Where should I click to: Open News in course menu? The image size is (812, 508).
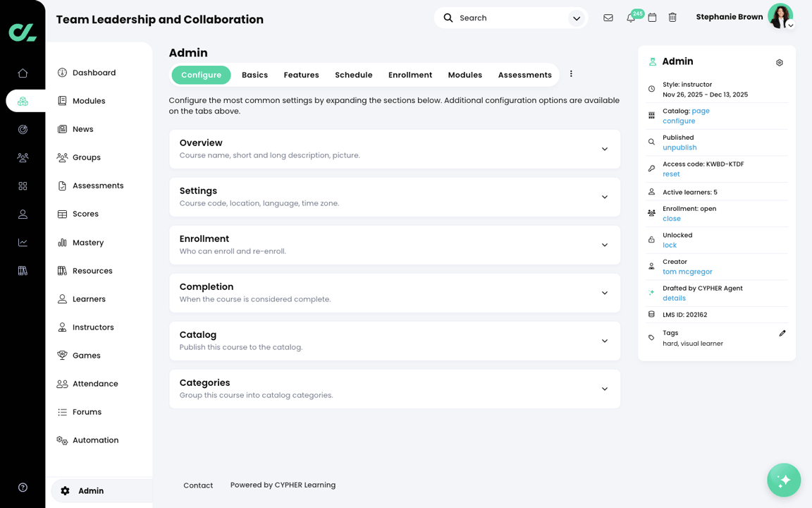[x=83, y=129]
